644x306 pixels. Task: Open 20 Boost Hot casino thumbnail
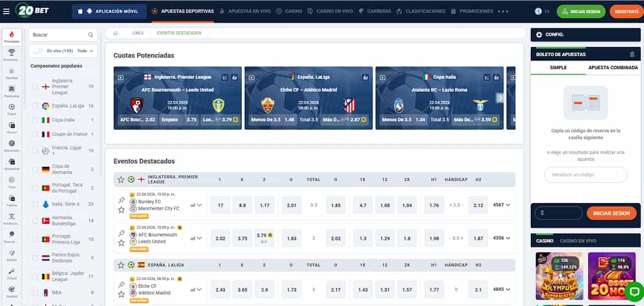(611, 276)
